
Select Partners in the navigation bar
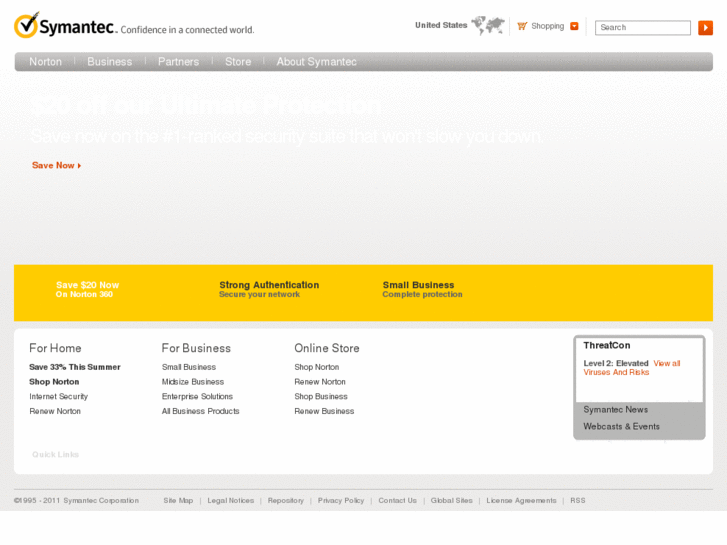point(178,62)
